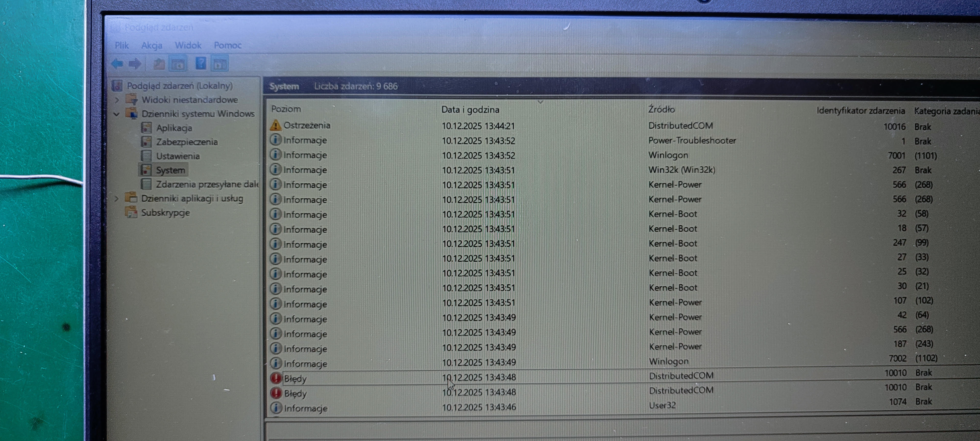Image resolution: width=980 pixels, height=441 pixels.
Task: Click the Up one level folder icon
Action: pos(159,64)
